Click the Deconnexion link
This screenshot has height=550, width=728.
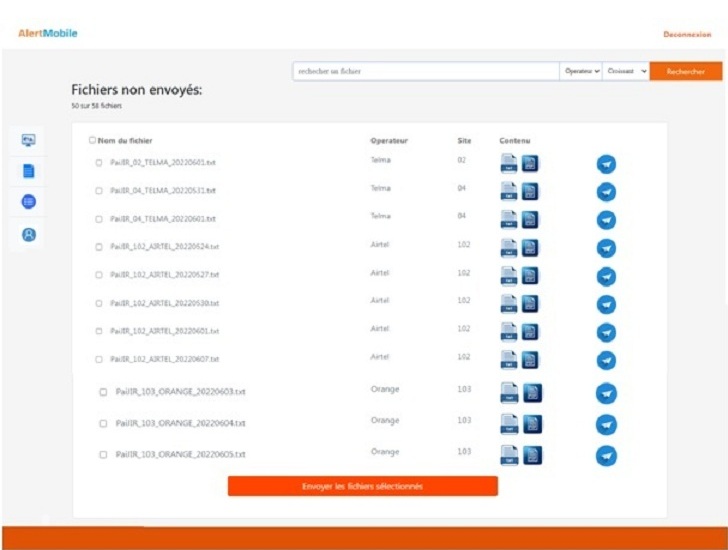coord(687,34)
